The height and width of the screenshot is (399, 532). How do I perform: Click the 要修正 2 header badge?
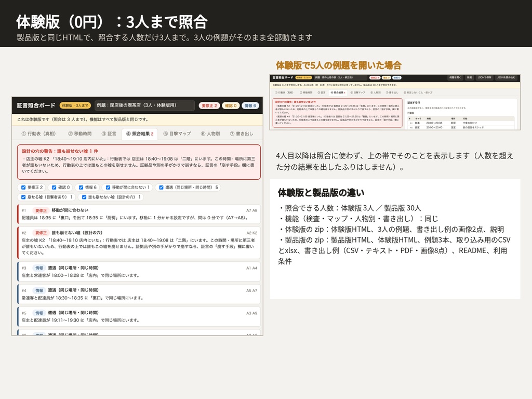[x=209, y=105]
